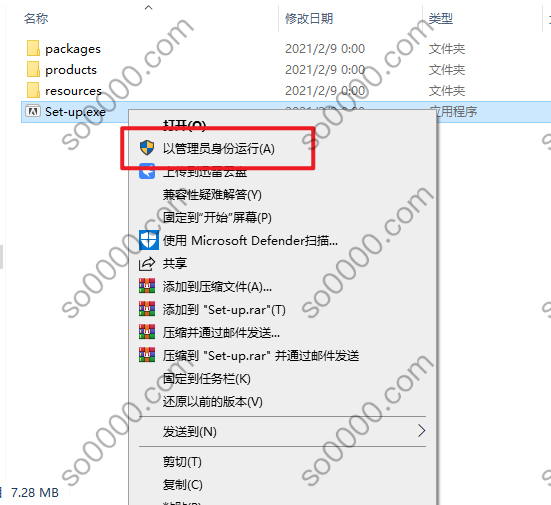Click the Adobe Set-up.exe file icon
Screen dimensions: 551x505
(x=33, y=111)
